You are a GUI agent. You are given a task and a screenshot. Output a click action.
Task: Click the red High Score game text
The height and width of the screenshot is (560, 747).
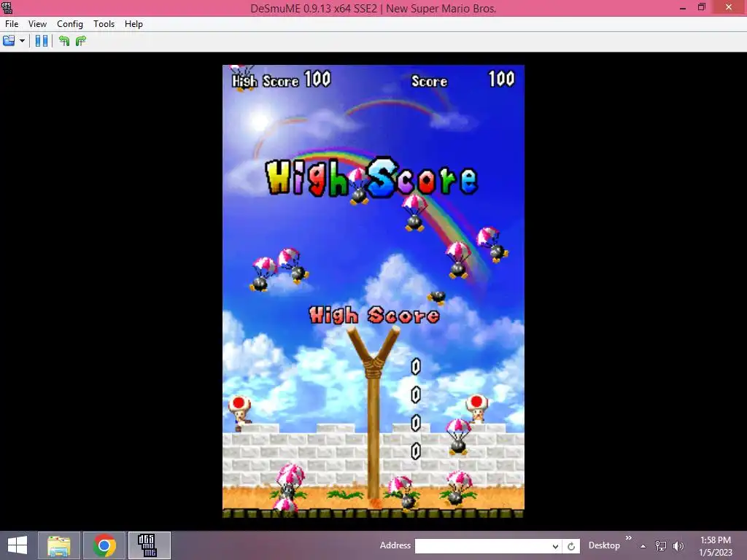tap(374, 315)
